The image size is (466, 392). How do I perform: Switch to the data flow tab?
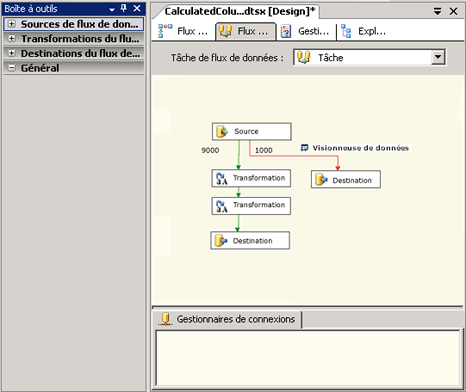click(x=246, y=31)
